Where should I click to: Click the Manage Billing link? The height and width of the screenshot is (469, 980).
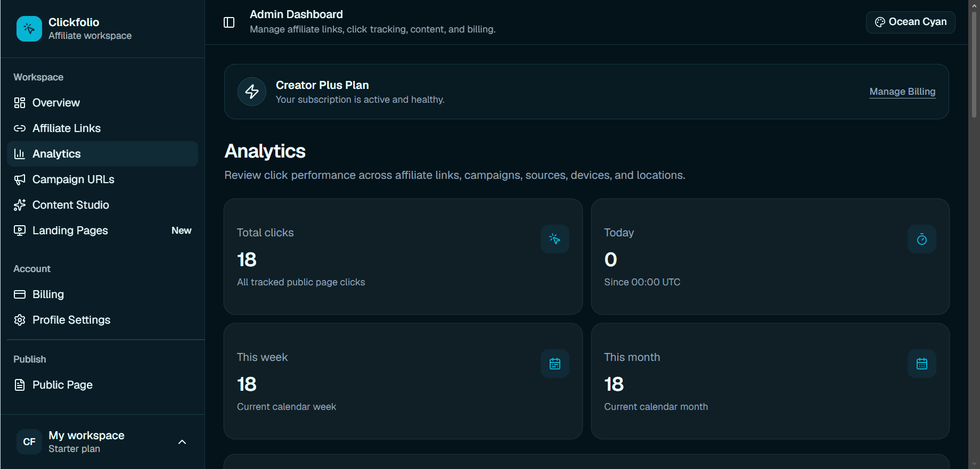click(x=902, y=92)
